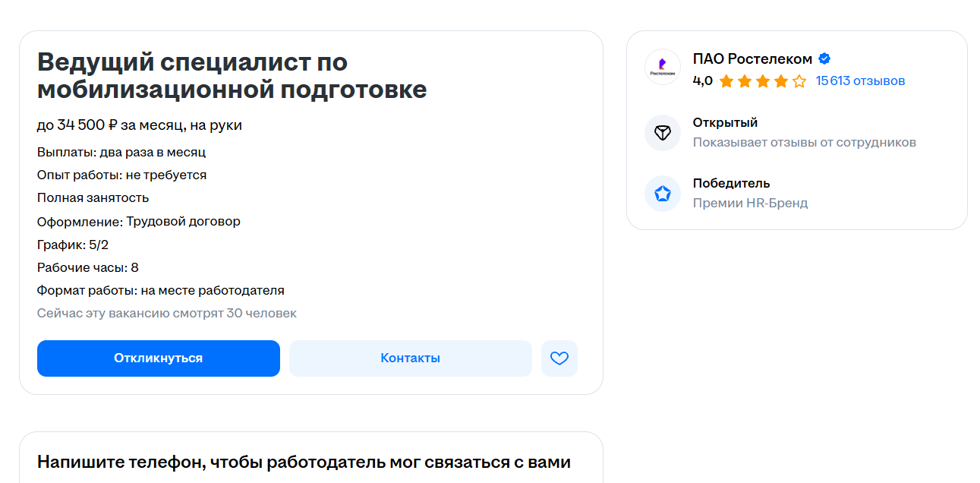
Task: Open the 15 613 отзывов reviews link
Action: point(860,81)
